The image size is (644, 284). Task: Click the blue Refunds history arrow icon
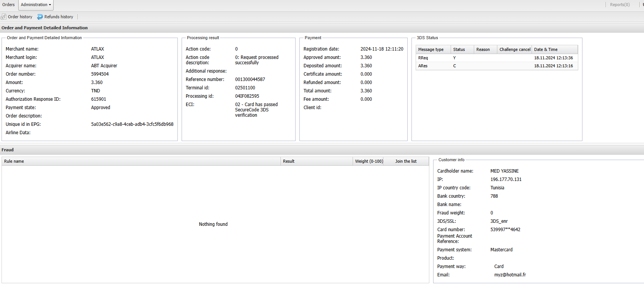point(40,17)
